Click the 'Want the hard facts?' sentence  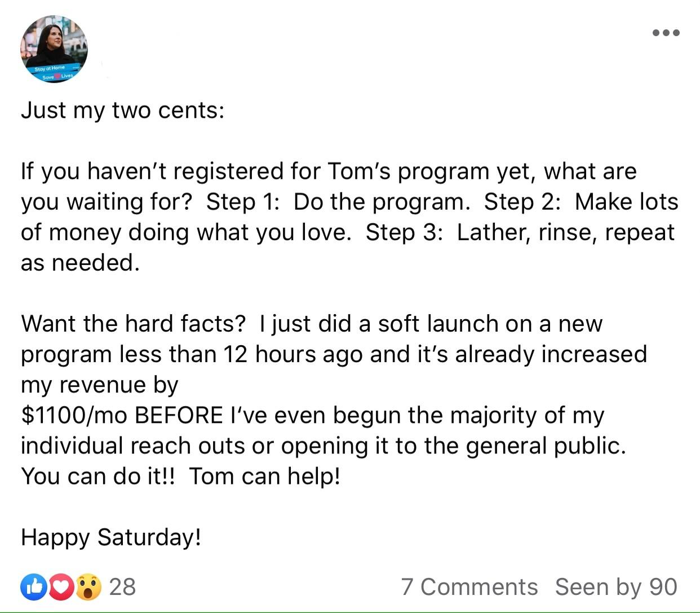134,324
